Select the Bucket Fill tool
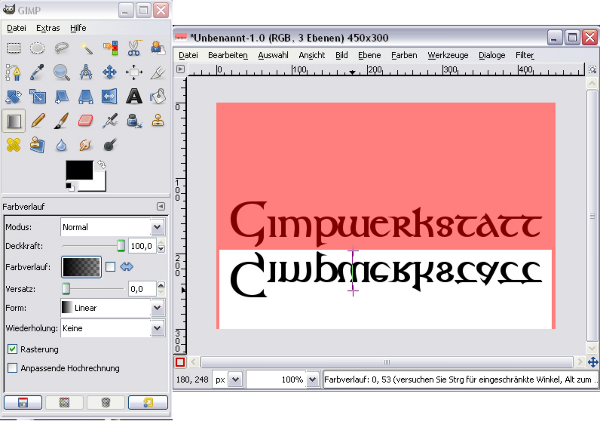 point(158,96)
